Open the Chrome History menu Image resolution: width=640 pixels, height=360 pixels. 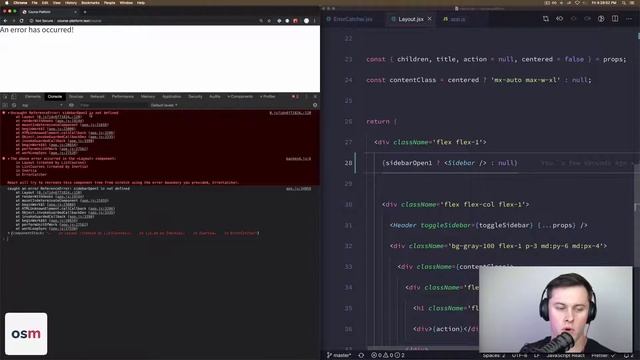(x=71, y=3)
